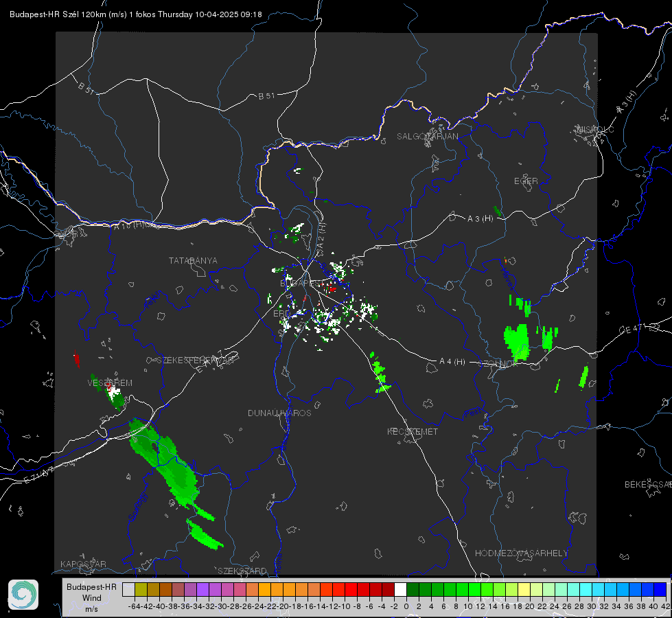
Task: Click the green echo cluster just north of Szolnok
Action: [518, 342]
